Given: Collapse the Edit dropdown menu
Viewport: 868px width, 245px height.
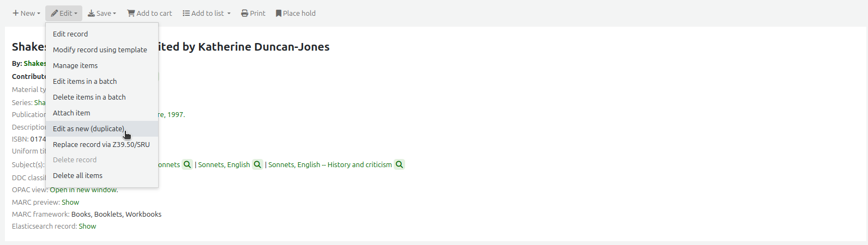Looking at the screenshot, I should tap(64, 13).
